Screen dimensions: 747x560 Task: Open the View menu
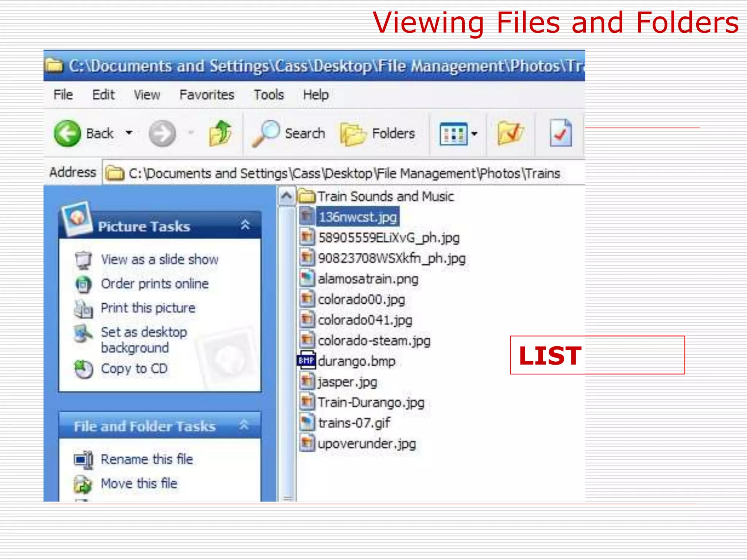coord(147,95)
